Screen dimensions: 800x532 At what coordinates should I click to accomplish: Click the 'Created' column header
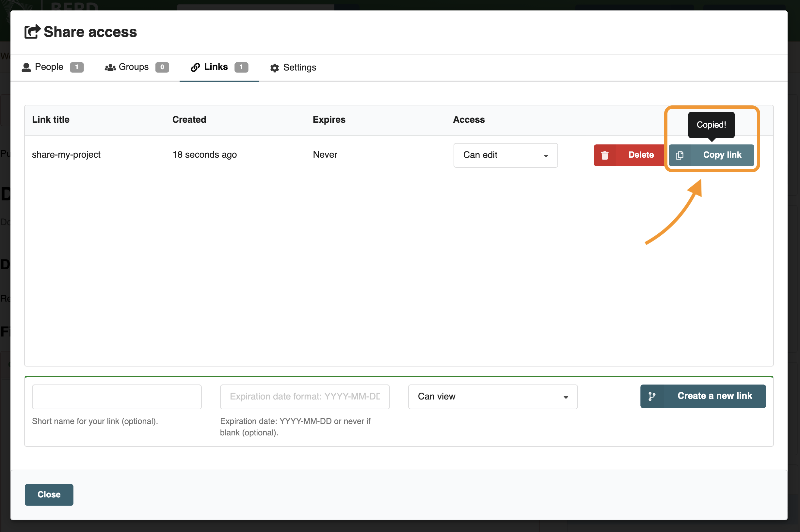tap(189, 119)
